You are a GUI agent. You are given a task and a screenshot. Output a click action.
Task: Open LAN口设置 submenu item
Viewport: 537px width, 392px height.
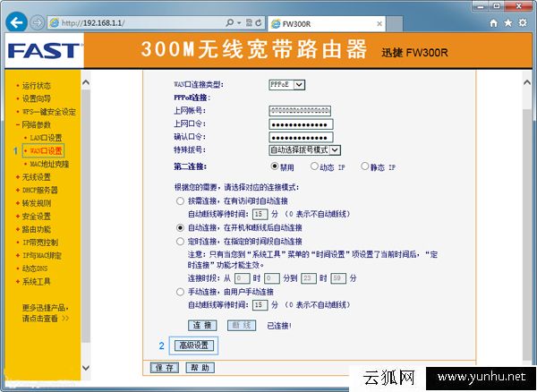click(x=46, y=138)
